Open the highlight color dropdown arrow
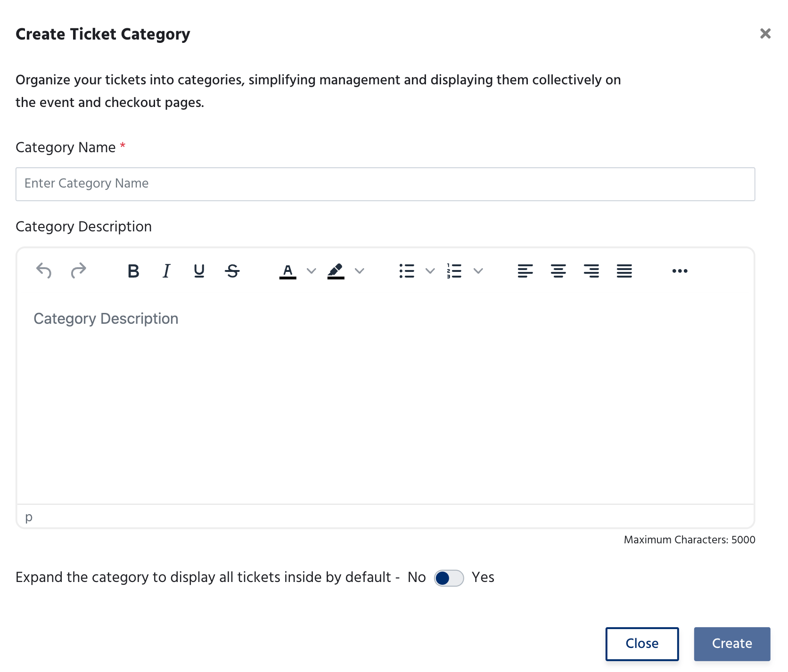Screen dimensions: 788x672 [x=360, y=271]
